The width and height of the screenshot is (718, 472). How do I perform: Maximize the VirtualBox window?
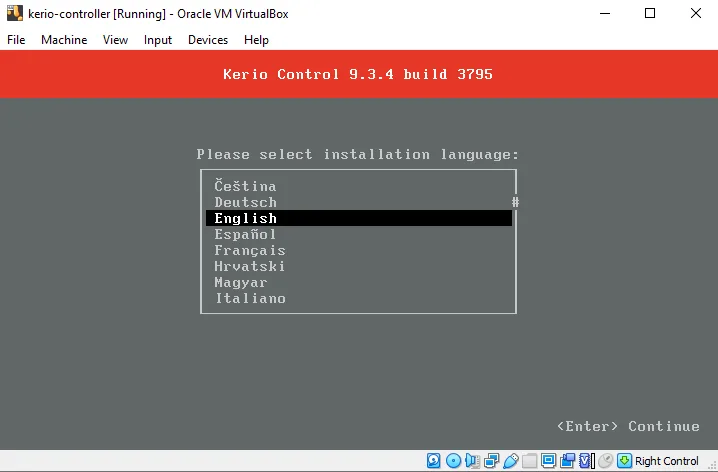(650, 13)
